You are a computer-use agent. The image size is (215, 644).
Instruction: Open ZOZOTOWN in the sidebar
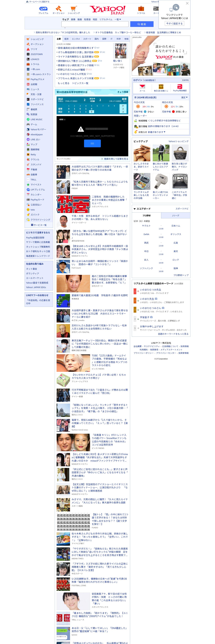[37, 54]
